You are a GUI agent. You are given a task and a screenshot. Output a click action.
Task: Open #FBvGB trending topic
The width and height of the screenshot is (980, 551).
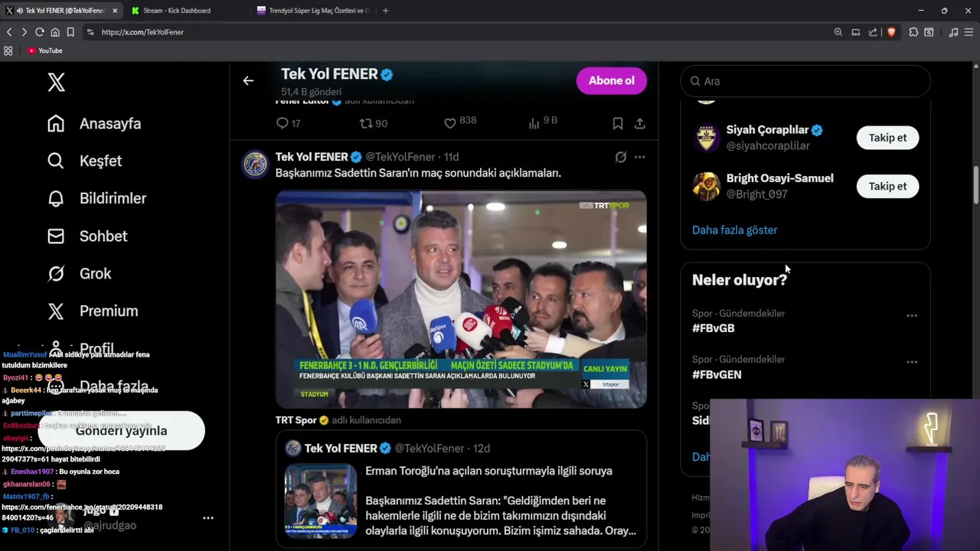(x=713, y=328)
